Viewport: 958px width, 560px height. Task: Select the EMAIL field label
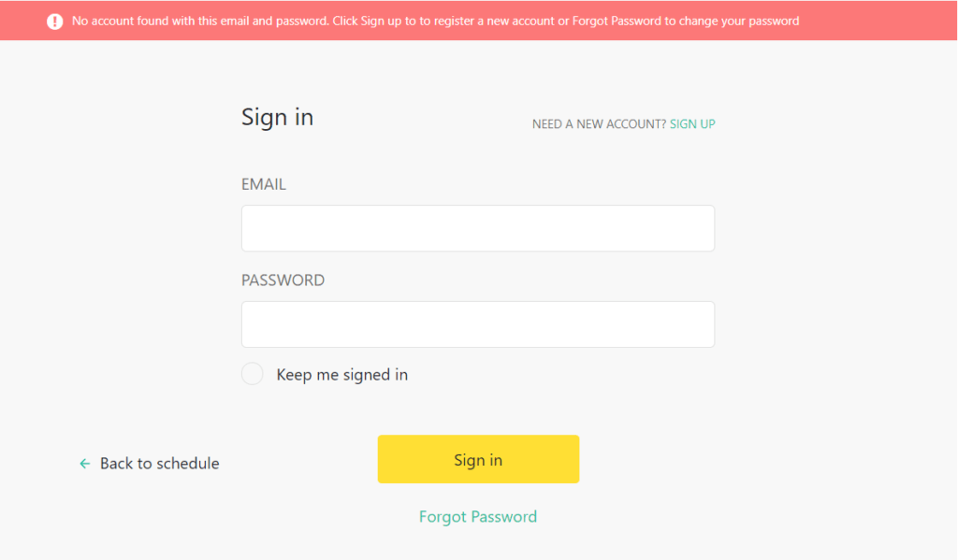click(264, 184)
